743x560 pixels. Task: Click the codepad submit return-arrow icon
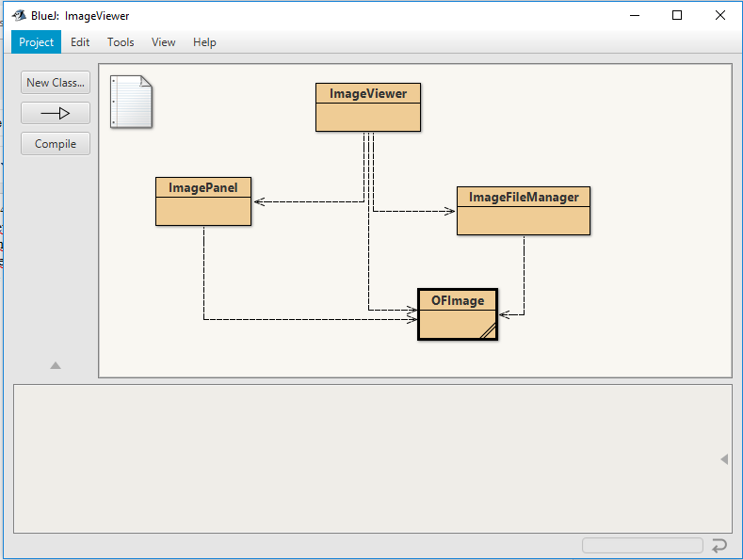[x=719, y=545]
